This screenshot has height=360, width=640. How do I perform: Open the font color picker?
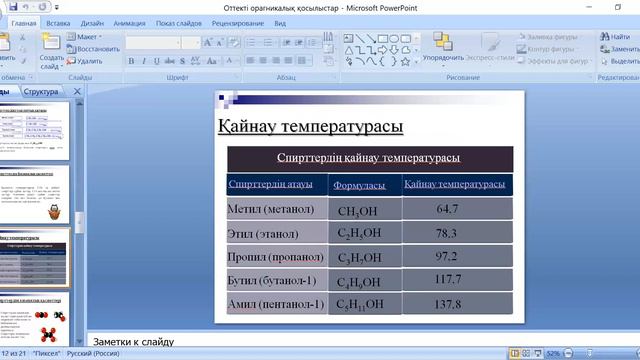tap(231, 61)
